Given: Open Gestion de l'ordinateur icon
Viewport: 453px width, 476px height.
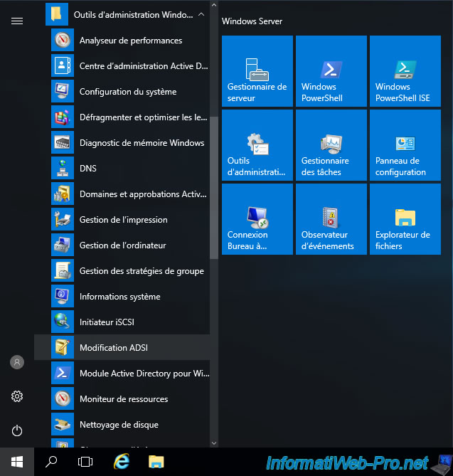Looking at the screenshot, I should tap(63, 245).
